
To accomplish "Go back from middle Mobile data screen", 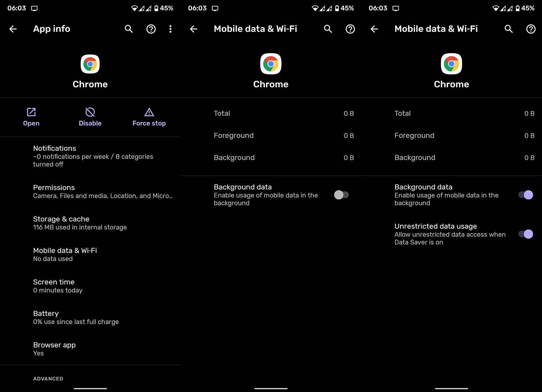I will 194,29.
